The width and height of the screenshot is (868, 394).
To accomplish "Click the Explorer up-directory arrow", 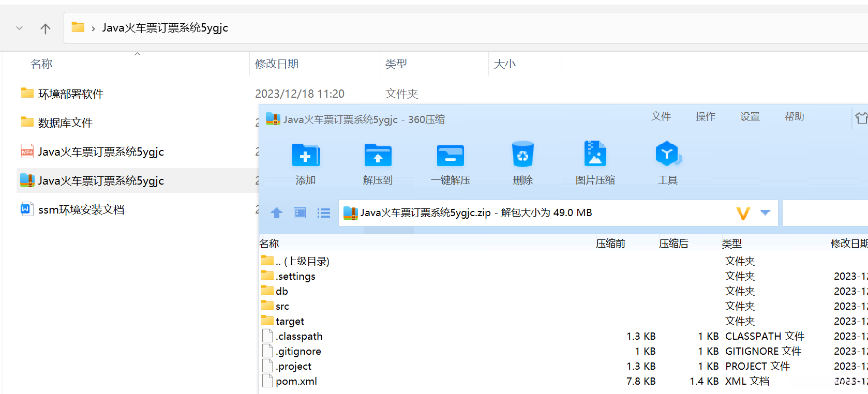I will [x=46, y=28].
